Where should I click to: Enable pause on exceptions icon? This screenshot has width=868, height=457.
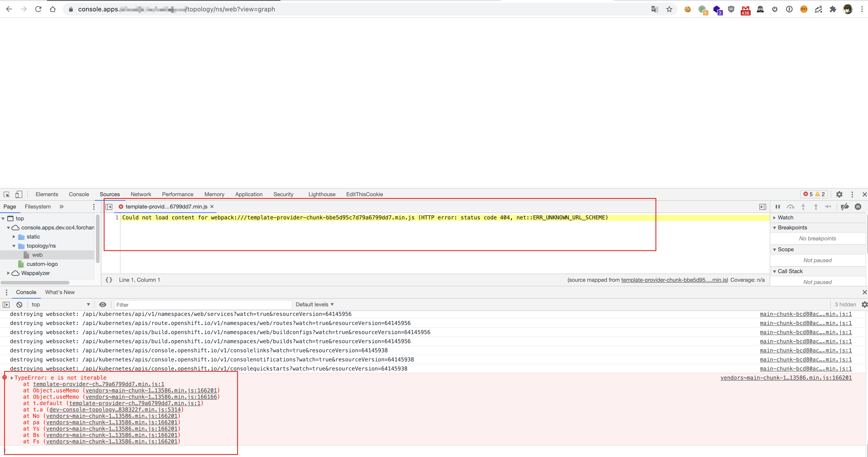[858, 206]
